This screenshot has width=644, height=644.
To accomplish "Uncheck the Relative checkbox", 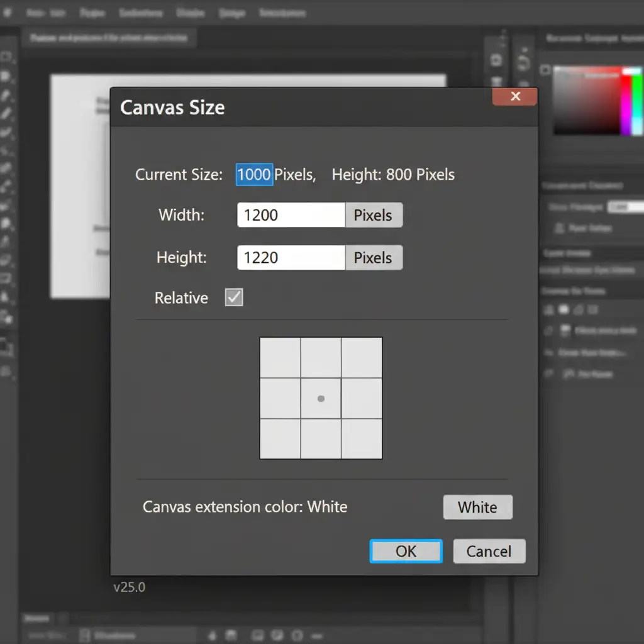I will click(x=234, y=297).
